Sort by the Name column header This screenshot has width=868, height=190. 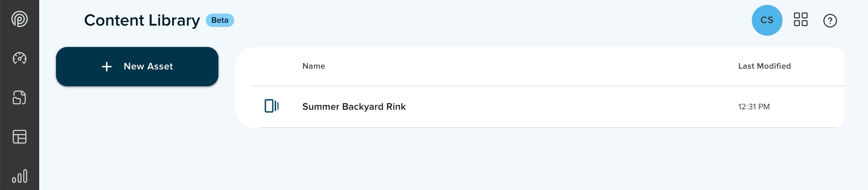314,66
